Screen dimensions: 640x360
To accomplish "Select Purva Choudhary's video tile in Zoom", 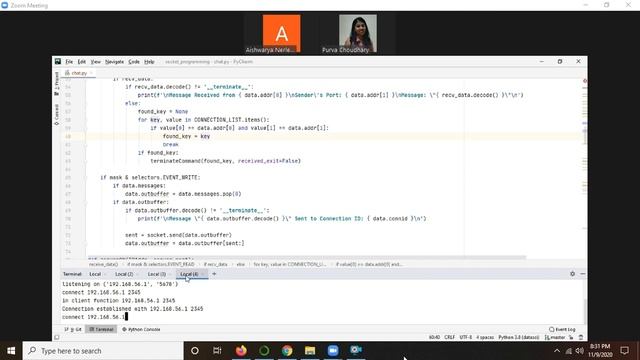I will click(358, 34).
